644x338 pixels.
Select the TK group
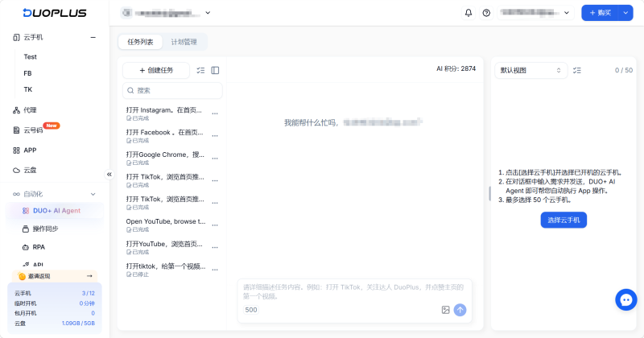[28, 89]
